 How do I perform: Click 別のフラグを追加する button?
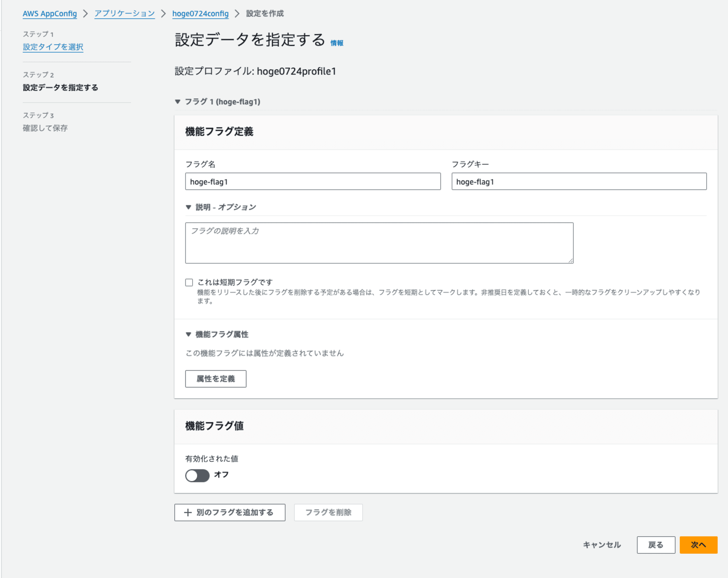point(230,513)
